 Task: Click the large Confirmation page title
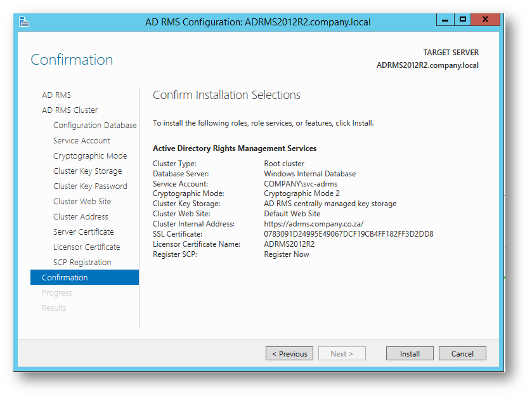72,60
